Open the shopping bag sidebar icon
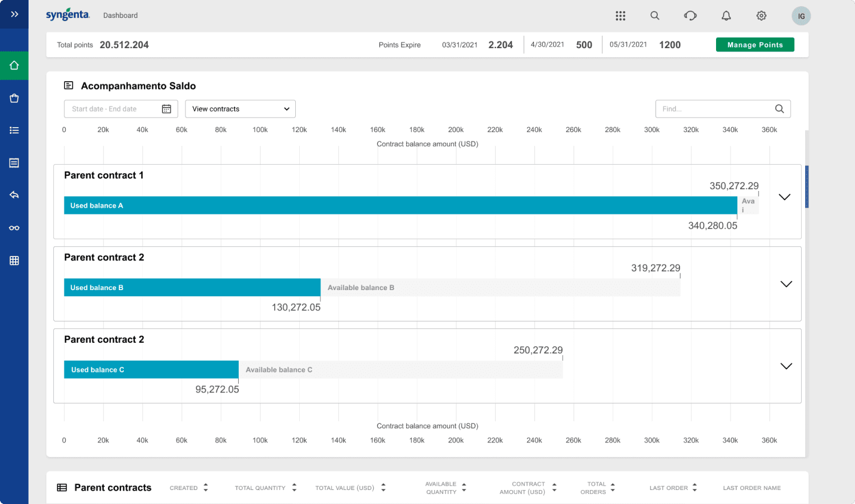The height and width of the screenshot is (504, 855). (x=15, y=98)
